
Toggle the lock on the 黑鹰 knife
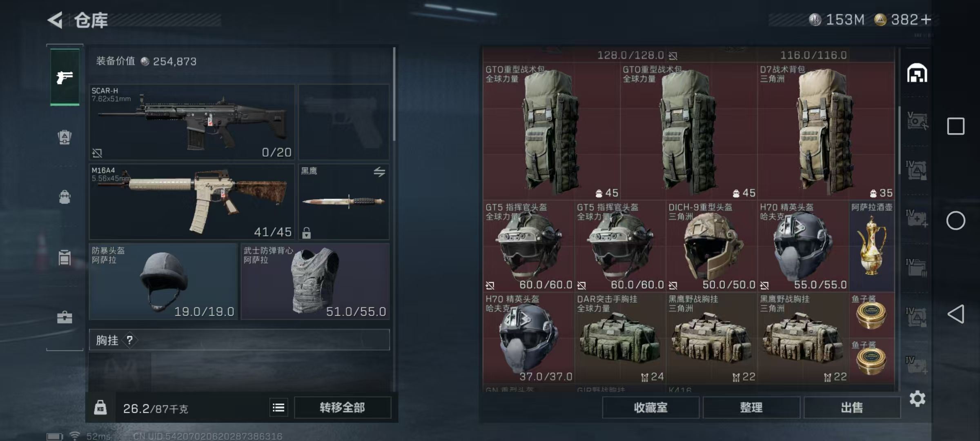(306, 233)
